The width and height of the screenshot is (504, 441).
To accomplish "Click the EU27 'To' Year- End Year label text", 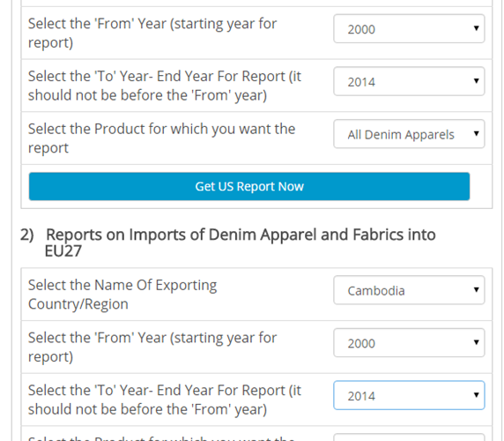I will [x=165, y=400].
